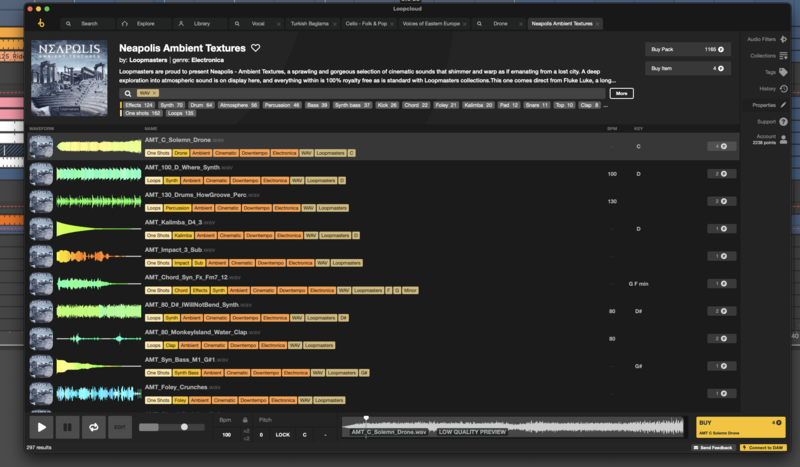The image size is (800, 467).
Task: Click the pause button in the transport
Action: pos(67,427)
